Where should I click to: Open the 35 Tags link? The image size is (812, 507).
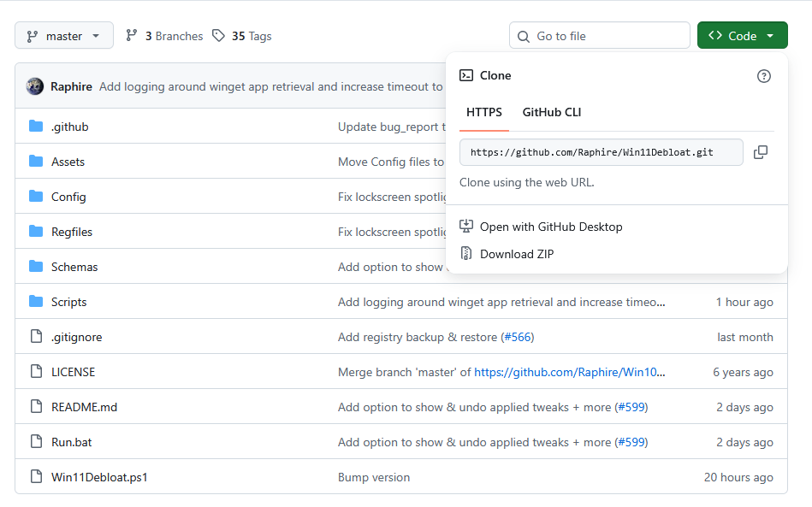252,36
